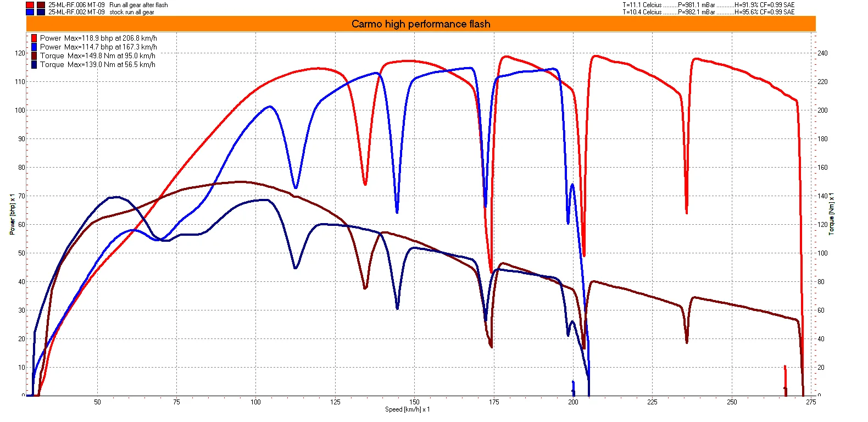
Task: Click the 250 tick on the speed axis
Action: (x=732, y=402)
